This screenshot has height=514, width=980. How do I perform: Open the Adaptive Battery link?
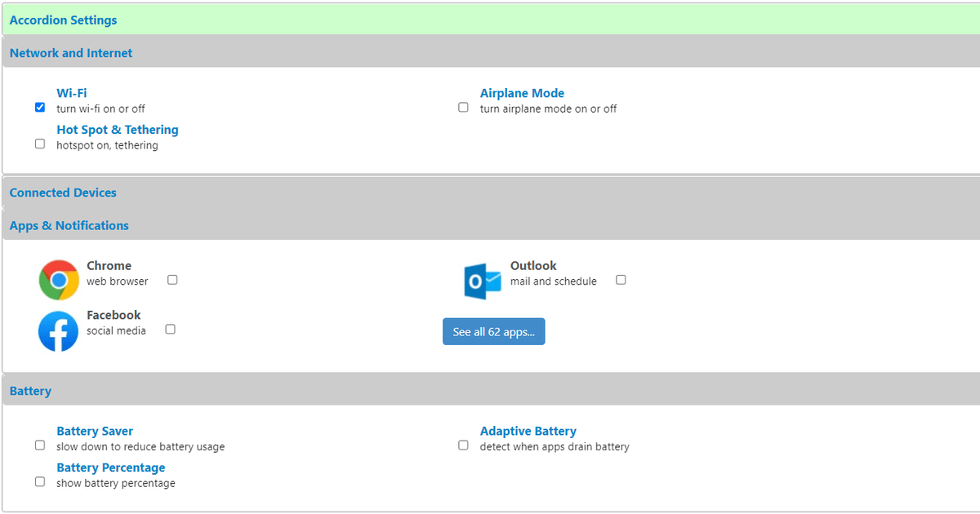tap(528, 431)
